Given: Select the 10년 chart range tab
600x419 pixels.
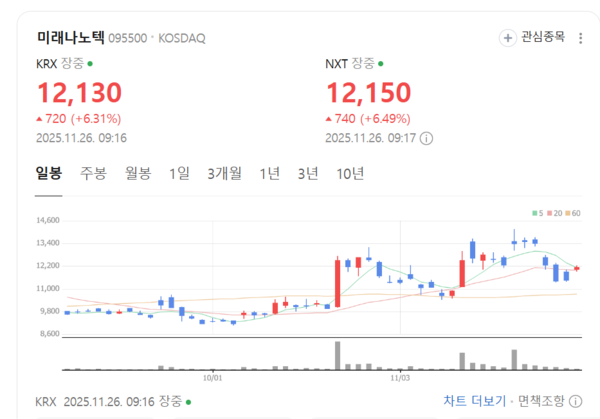Looking at the screenshot, I should 350,173.
